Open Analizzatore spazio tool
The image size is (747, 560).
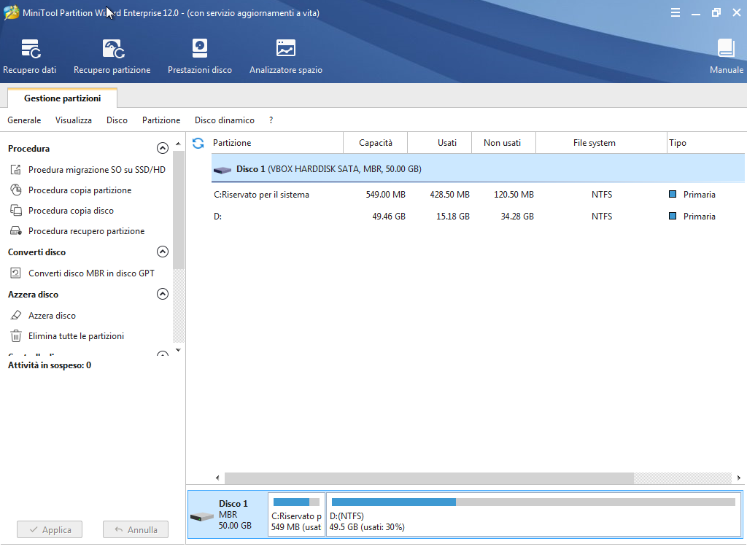[286, 57]
